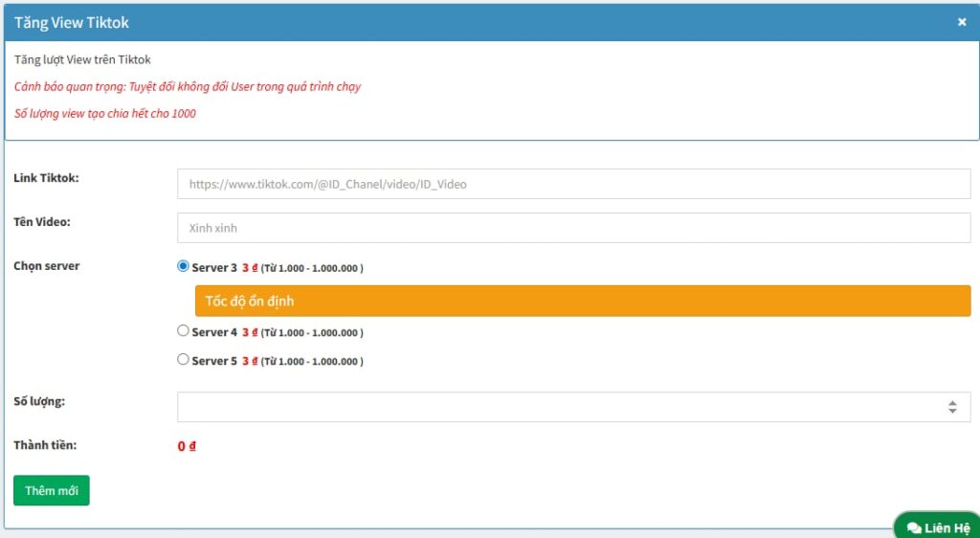Focus the Tên Video text field
980x538 pixels.
tap(574, 228)
